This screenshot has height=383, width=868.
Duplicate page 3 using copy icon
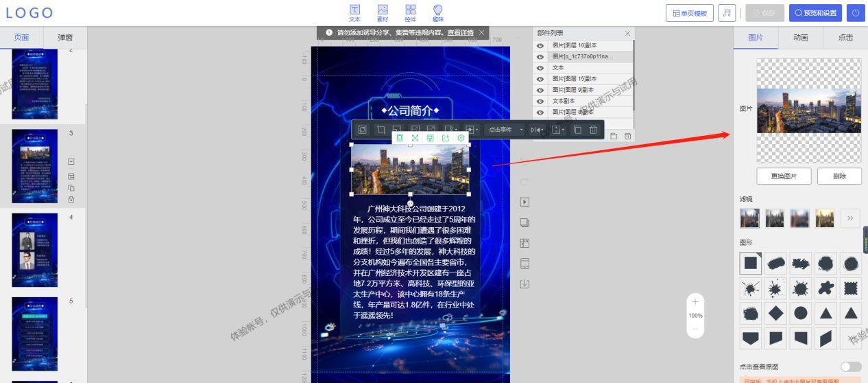(x=71, y=188)
